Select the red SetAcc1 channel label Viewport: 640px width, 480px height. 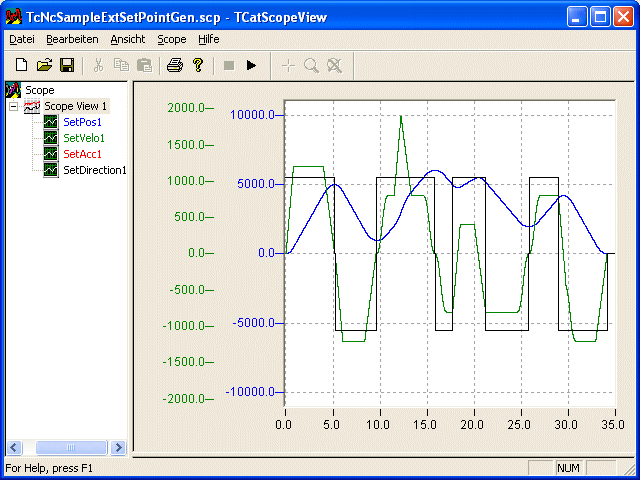[82, 154]
